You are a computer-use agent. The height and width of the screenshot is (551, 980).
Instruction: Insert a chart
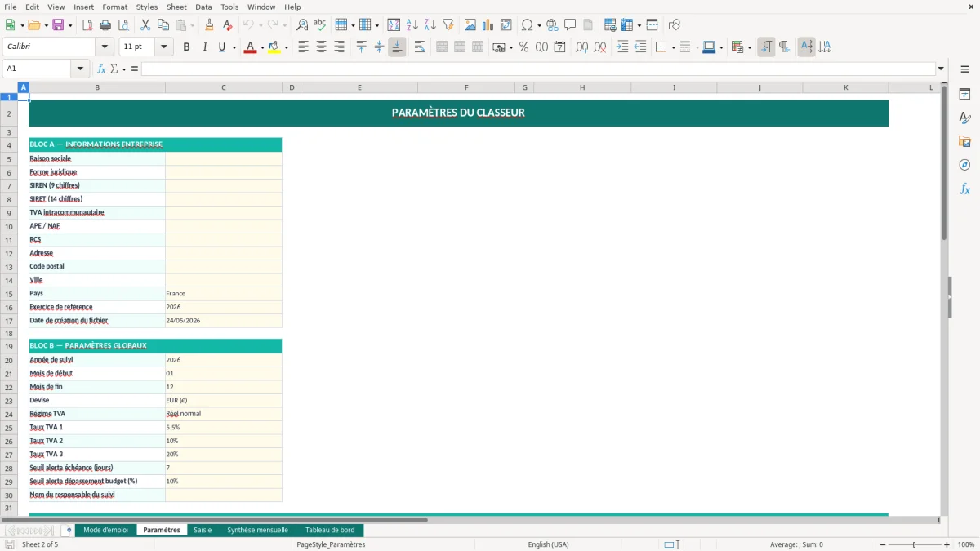tap(488, 25)
